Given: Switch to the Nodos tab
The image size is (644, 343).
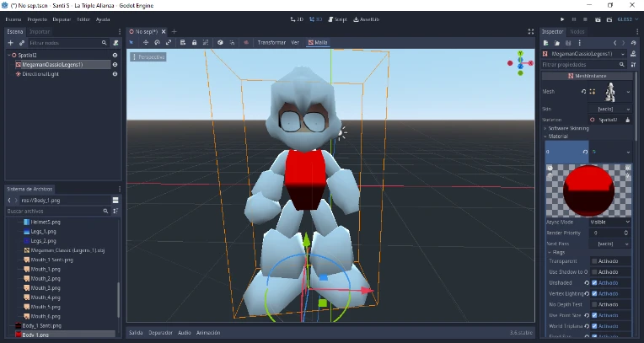Looking at the screenshot, I should (577, 32).
